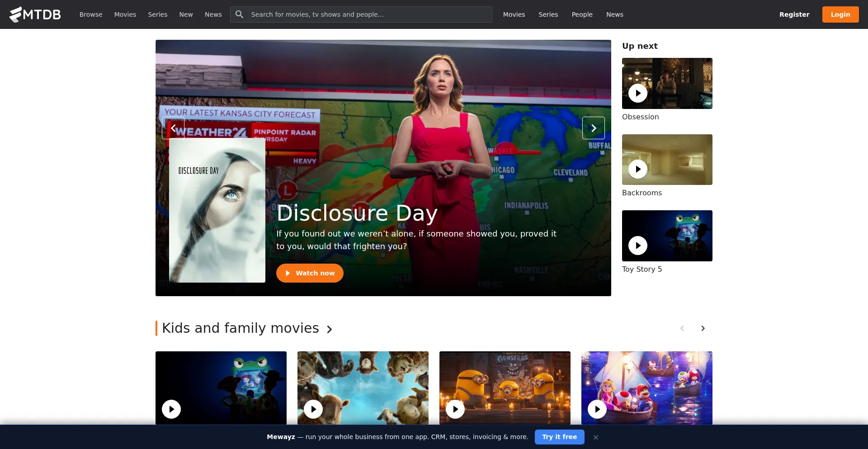Go to the previous hero slide
Viewport: 868px width, 449px height.
coord(173,128)
